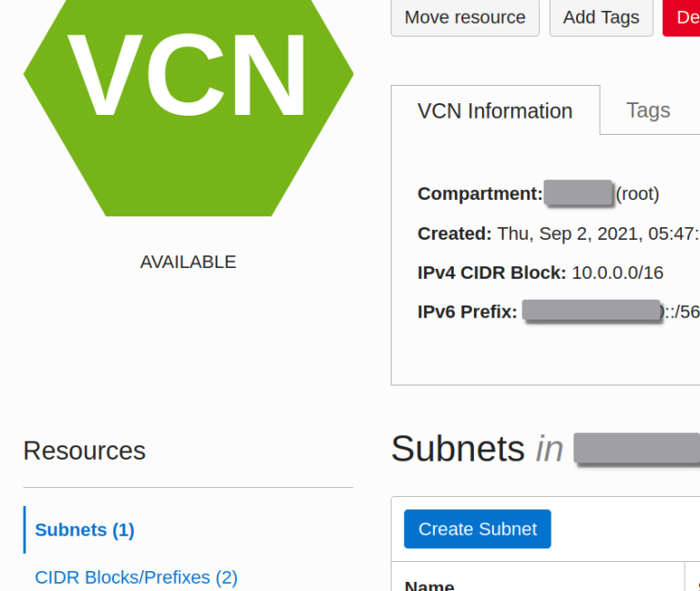Open the Add Tags dialog
Screen dimensions: 700x591
(x=601, y=17)
